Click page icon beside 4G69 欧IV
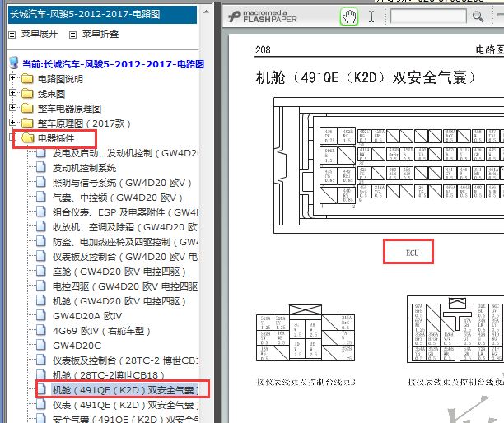Image resolution: width=504 pixels, height=423 pixels. click(41, 330)
